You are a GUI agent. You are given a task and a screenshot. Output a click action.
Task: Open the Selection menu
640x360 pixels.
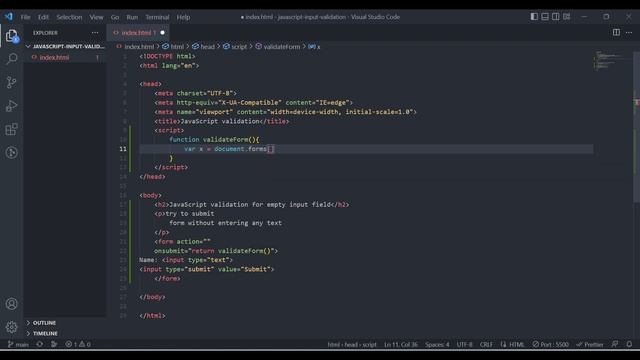(69, 17)
